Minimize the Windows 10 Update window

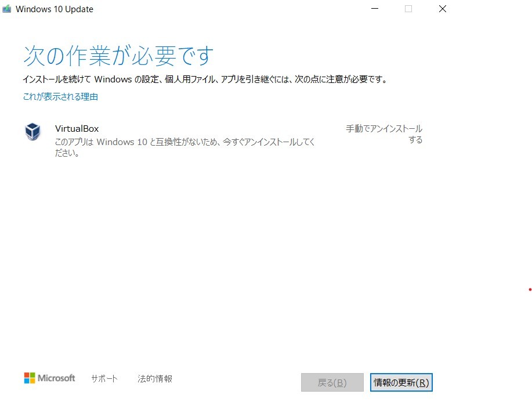[x=375, y=9]
